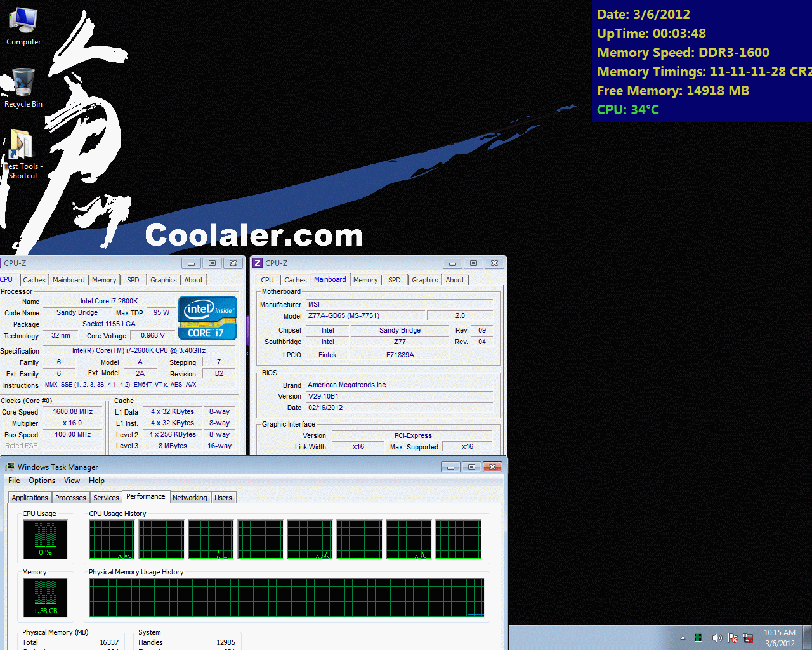Viewport: 812px width, 650px height.
Task: Switch to Mainboard tab in left CPU-Z
Action: coord(69,280)
